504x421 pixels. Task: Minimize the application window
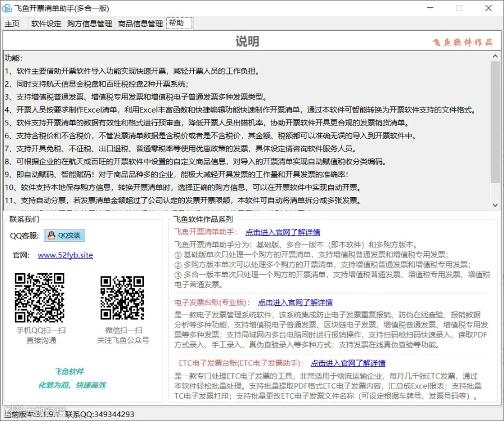430,8
